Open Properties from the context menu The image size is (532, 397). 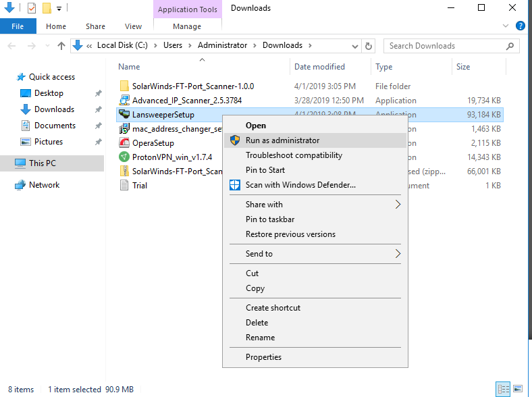tap(315, 357)
